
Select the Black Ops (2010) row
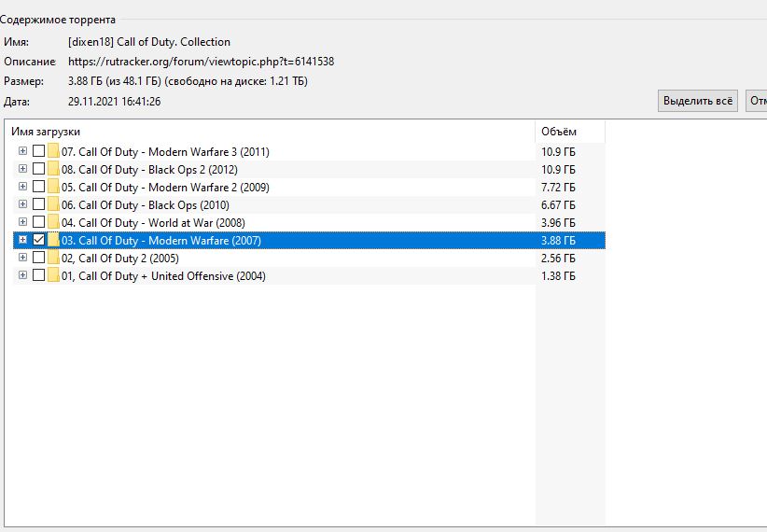[145, 205]
